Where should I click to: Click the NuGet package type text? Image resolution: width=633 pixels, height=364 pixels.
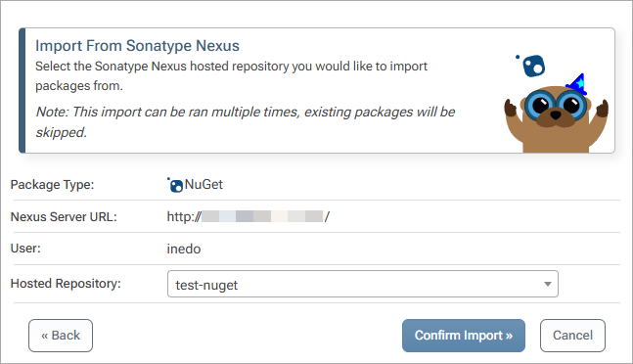pyautogui.click(x=203, y=184)
